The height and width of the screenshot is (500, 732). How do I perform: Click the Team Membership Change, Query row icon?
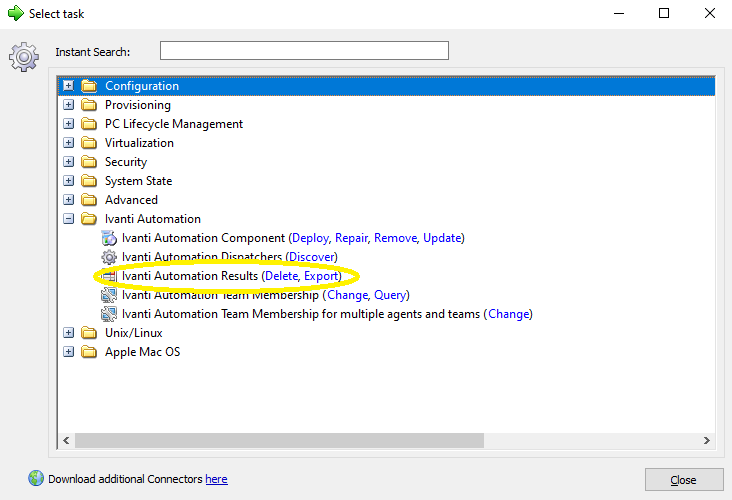(x=109, y=295)
